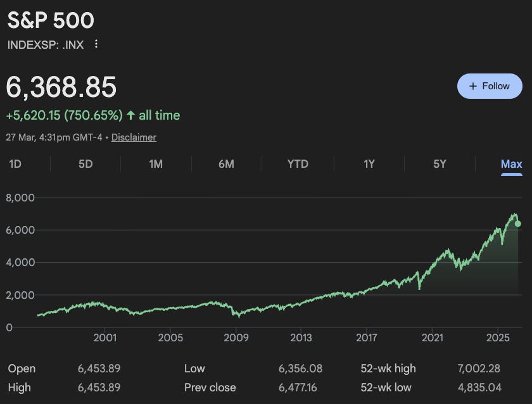Image resolution: width=532 pixels, height=404 pixels.
Task: Click the 6,368.85 index value
Action: 61,87
